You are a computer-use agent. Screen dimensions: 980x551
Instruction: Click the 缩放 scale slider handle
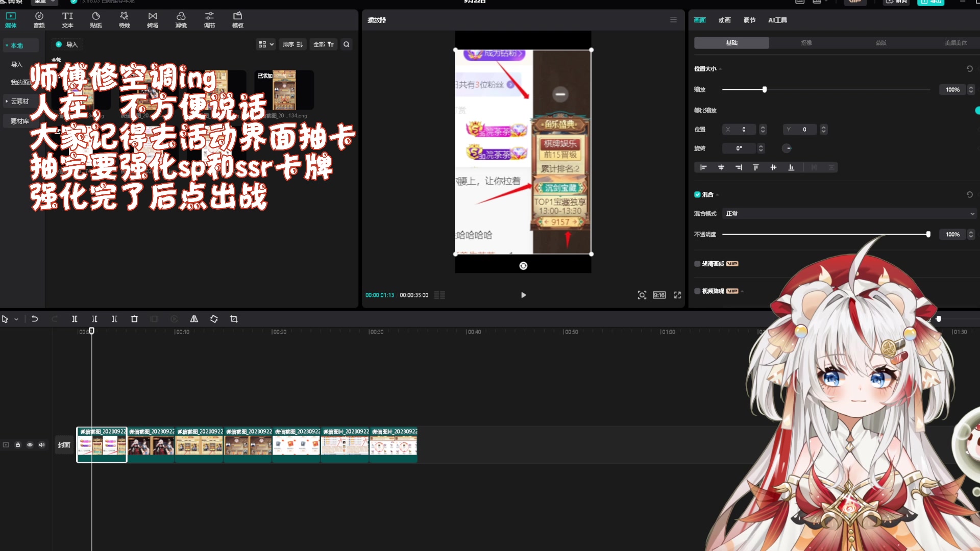pyautogui.click(x=764, y=90)
